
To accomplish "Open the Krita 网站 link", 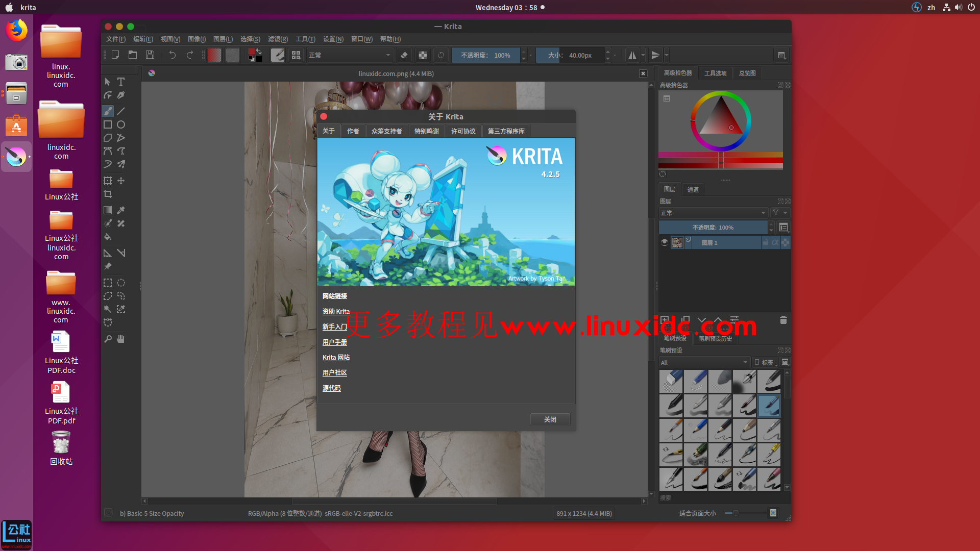I will point(336,358).
